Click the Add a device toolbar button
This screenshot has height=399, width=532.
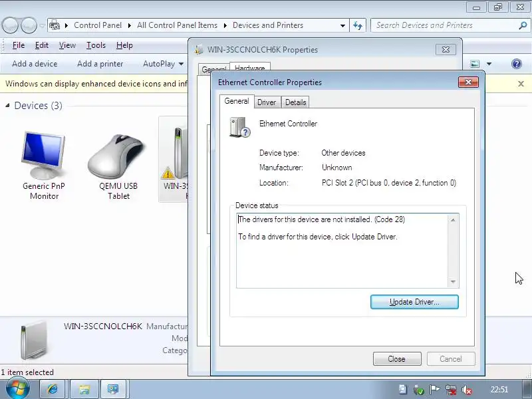(x=35, y=64)
